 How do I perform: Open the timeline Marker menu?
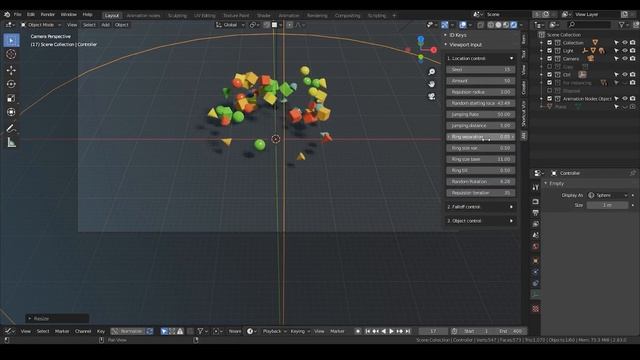(337, 331)
